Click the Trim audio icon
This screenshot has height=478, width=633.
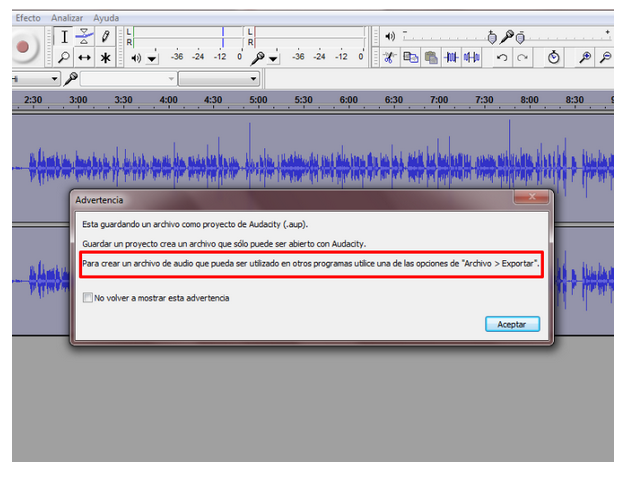point(451,58)
